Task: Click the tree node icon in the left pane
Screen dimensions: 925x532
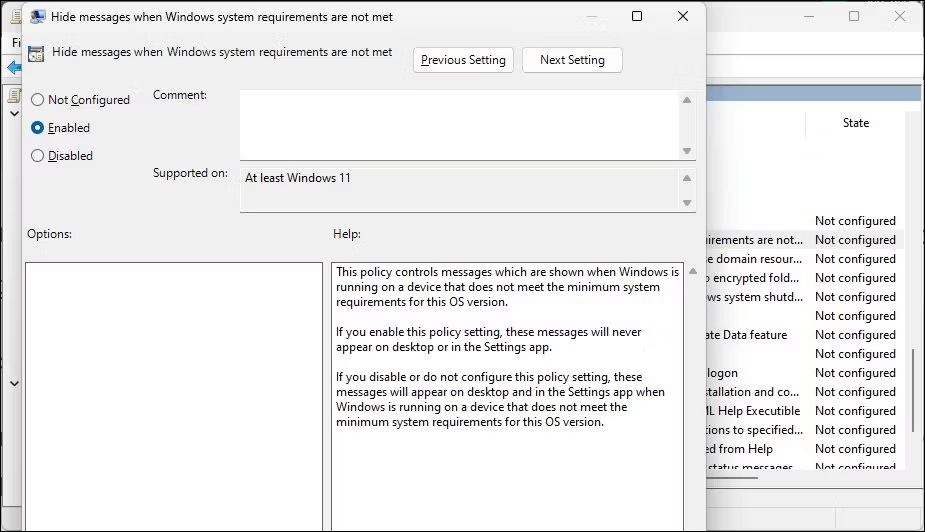Action: [x=14, y=96]
